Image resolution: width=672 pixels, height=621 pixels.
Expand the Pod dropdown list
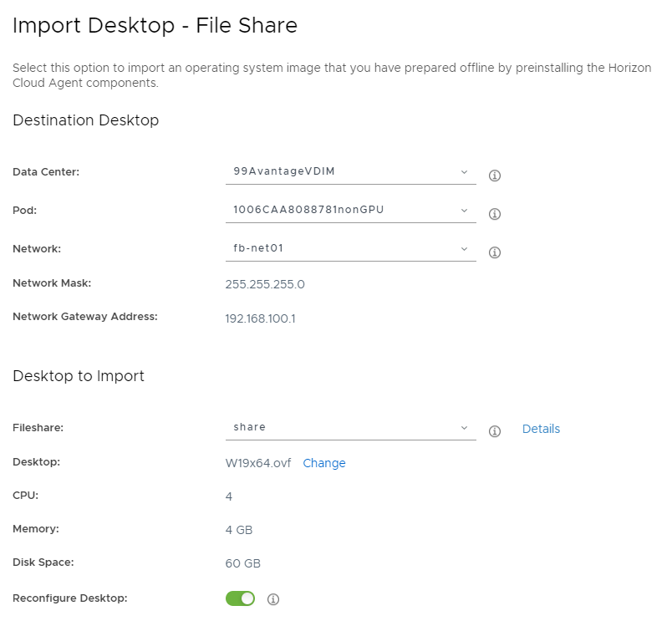click(x=350, y=210)
